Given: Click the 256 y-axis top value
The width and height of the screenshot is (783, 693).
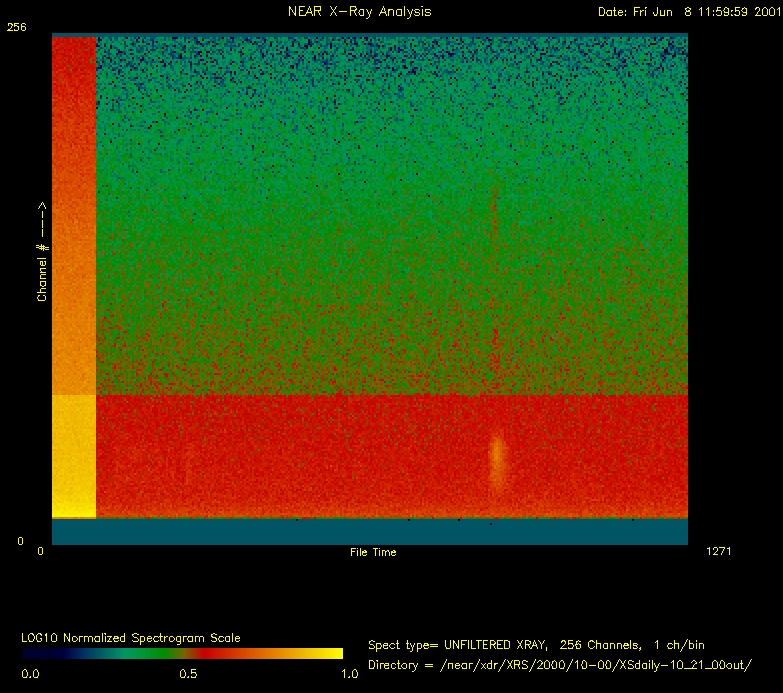Looking at the screenshot, I should (16, 28).
